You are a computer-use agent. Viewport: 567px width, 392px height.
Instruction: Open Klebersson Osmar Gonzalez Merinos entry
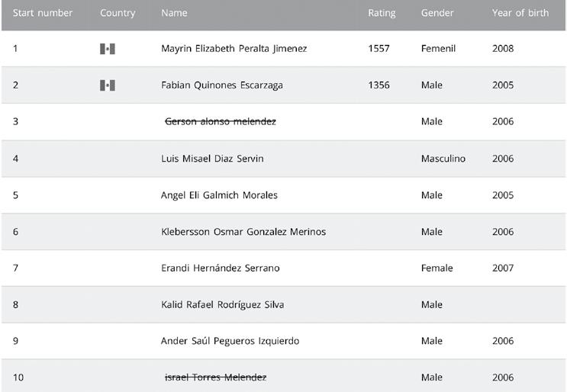243,232
